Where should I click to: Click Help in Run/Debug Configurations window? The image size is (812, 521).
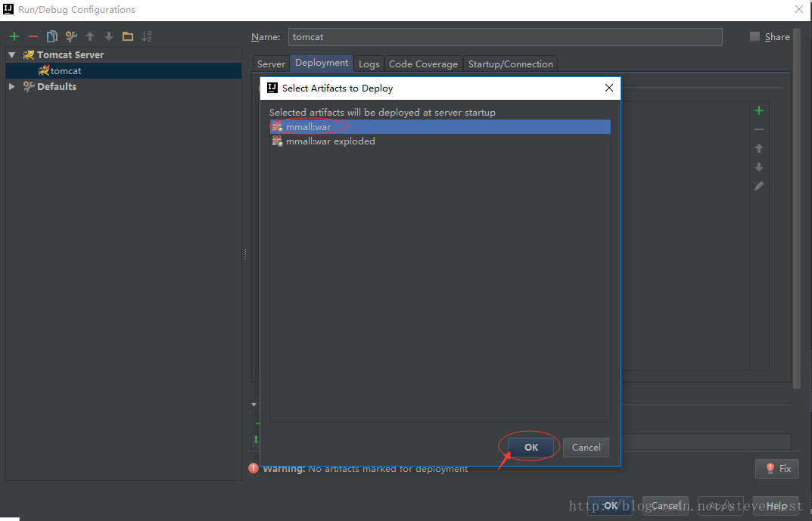point(776,505)
